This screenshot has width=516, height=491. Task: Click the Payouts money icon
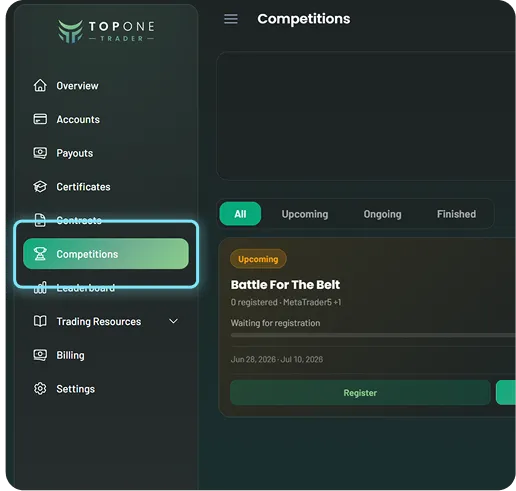coord(40,153)
